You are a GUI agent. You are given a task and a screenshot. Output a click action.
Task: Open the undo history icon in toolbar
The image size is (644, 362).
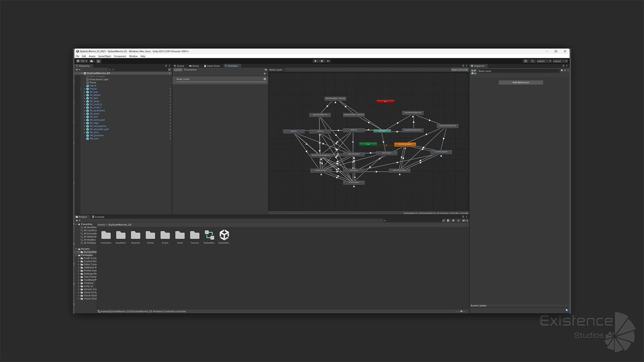(x=526, y=61)
